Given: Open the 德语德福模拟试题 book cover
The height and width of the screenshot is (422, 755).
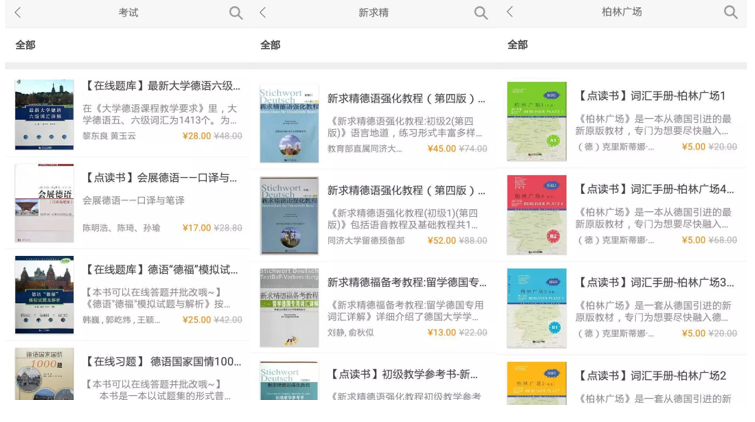Looking at the screenshot, I should 44,295.
